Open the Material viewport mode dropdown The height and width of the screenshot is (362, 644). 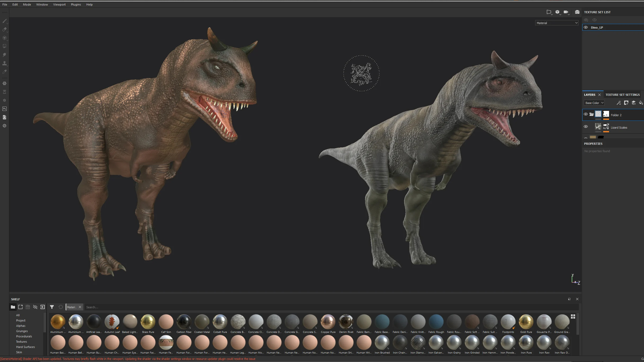pos(557,23)
